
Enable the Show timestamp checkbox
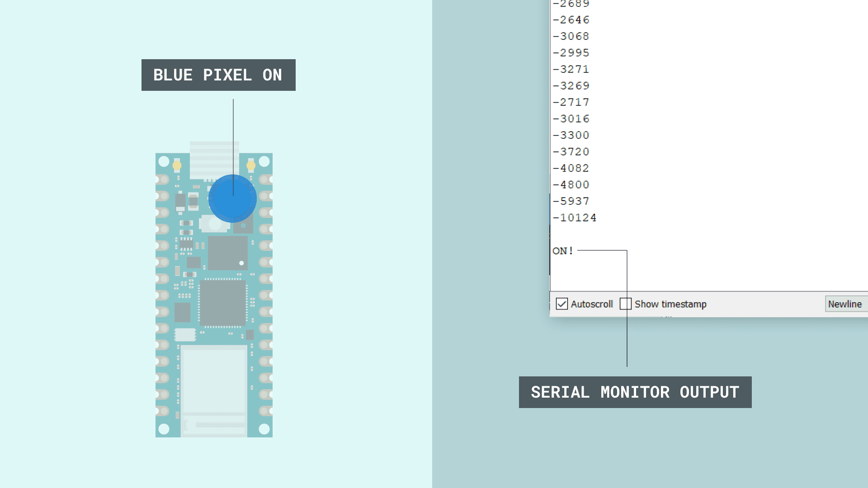(626, 304)
